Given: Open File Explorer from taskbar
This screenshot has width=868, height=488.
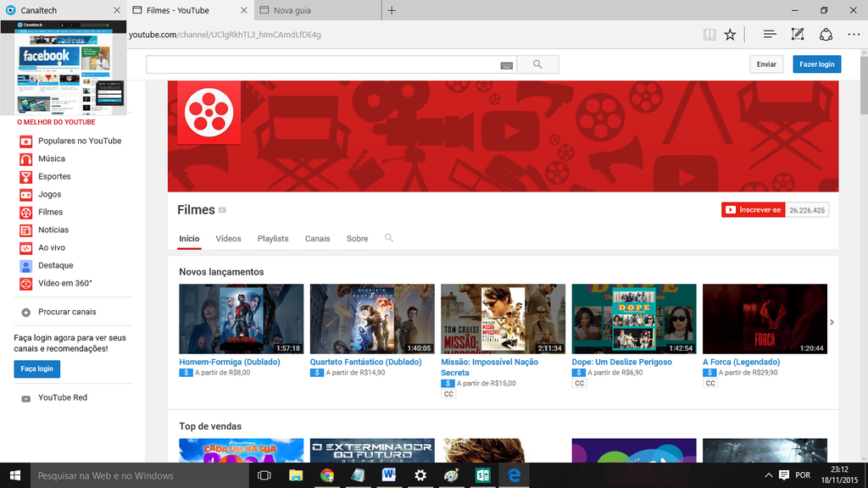Looking at the screenshot, I should click(x=296, y=475).
